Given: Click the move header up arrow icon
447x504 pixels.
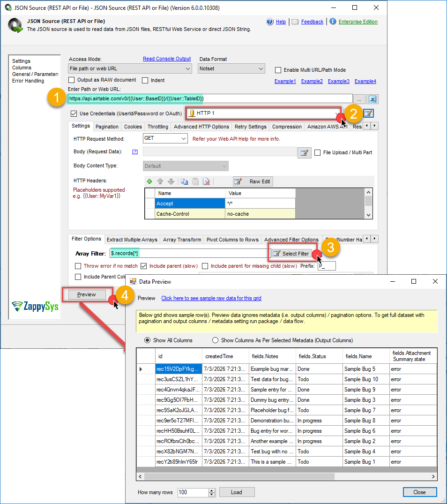Looking at the screenshot, I should (160, 181).
